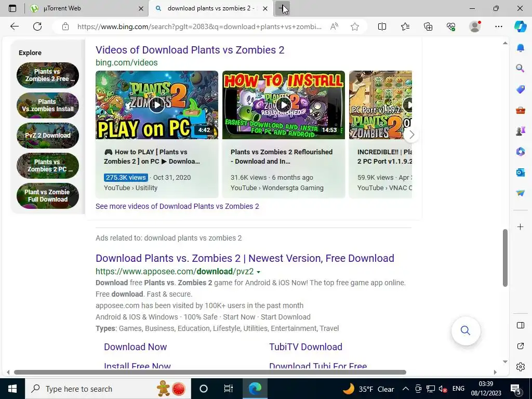Select Plant vs Zombie Full Download chip
Screen dimensions: 532x399
(x=48, y=196)
